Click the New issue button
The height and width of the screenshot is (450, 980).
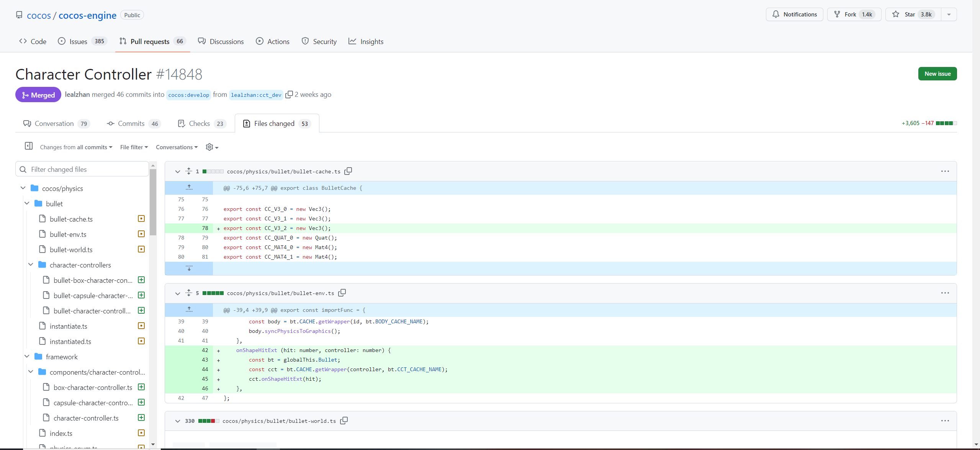[937, 74]
